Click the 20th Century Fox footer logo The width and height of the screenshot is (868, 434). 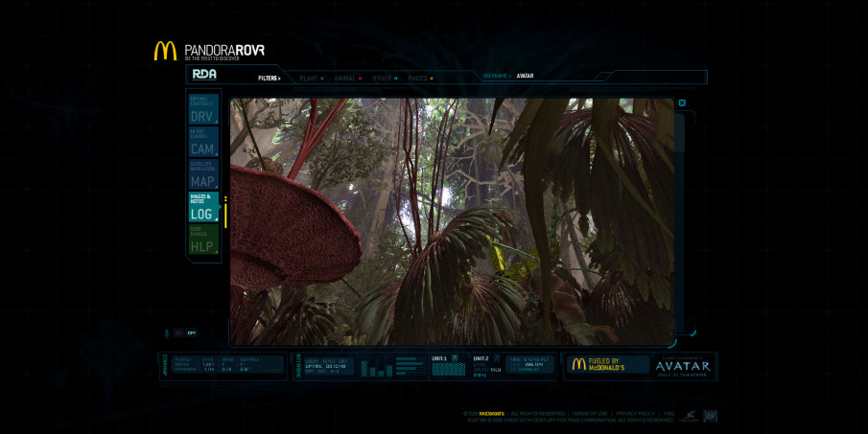click(711, 416)
